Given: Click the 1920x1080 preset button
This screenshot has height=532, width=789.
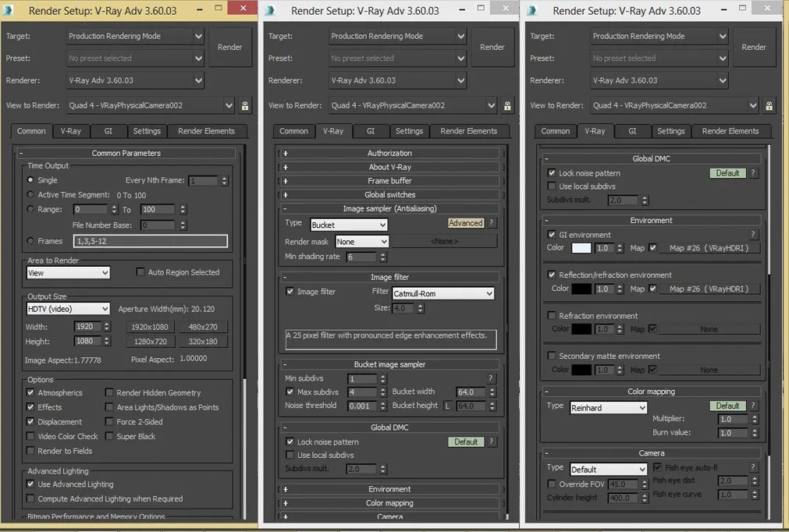Looking at the screenshot, I should [x=150, y=327].
